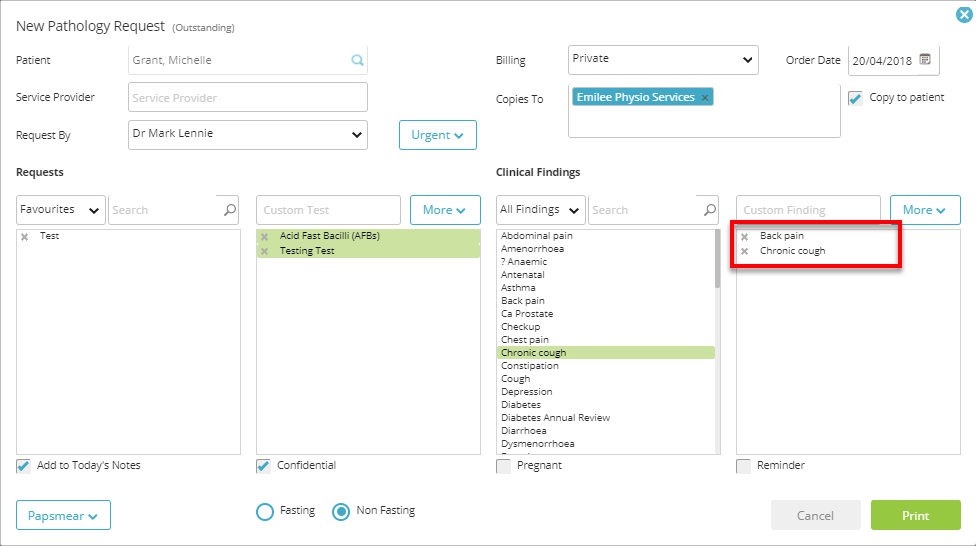976x546 pixels.
Task: Click the green Print button
Action: (916, 515)
